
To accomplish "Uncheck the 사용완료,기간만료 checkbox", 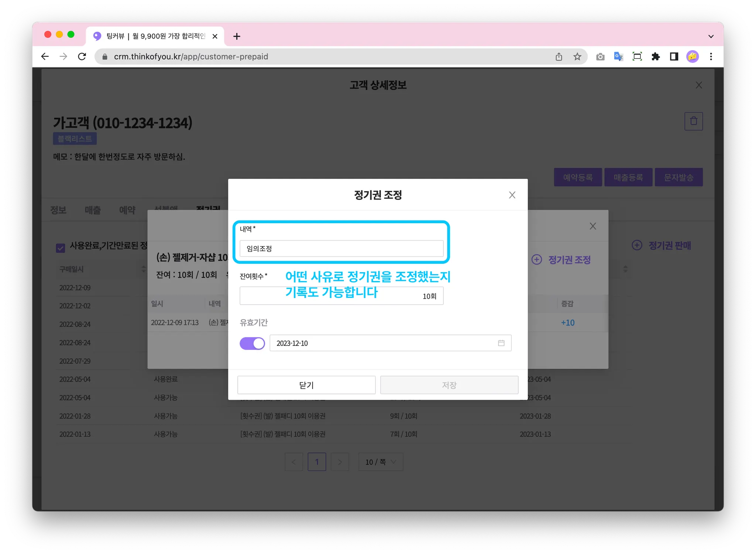I will click(x=61, y=248).
